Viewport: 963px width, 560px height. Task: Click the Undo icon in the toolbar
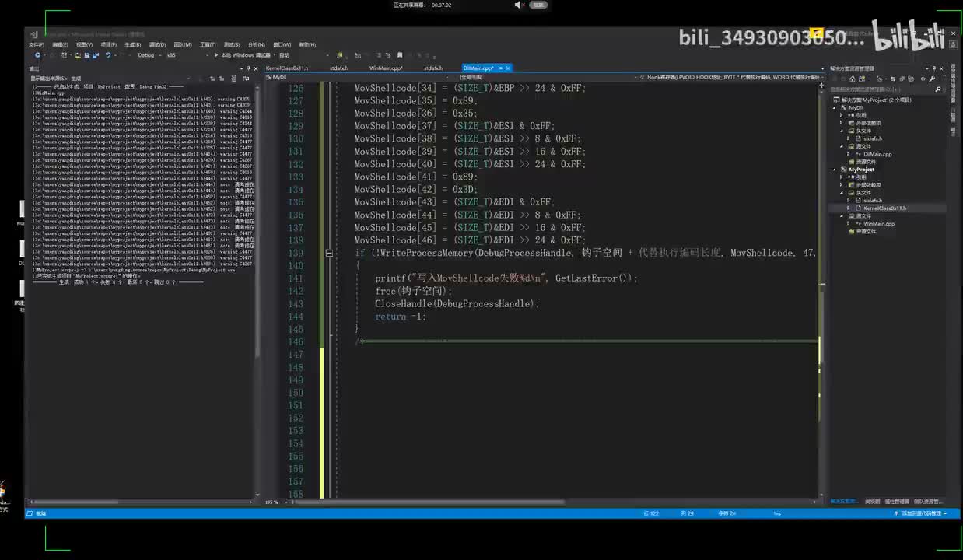(x=107, y=55)
